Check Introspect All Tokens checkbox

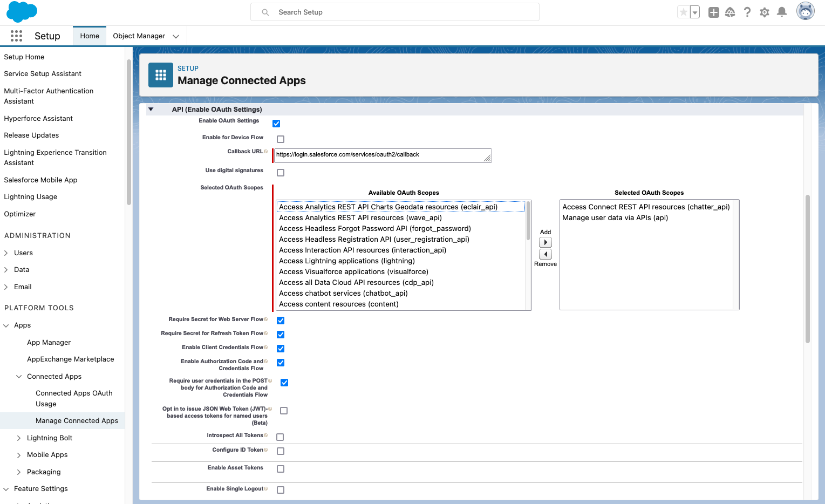point(280,437)
